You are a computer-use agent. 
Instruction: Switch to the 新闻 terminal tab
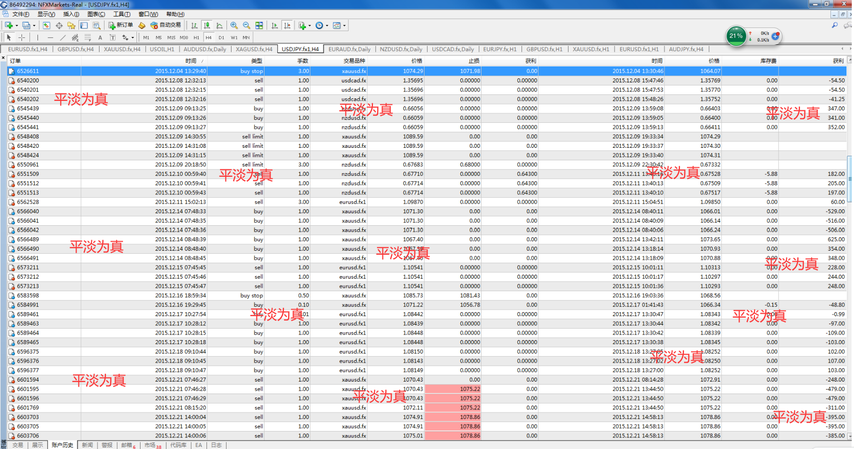tap(87, 444)
